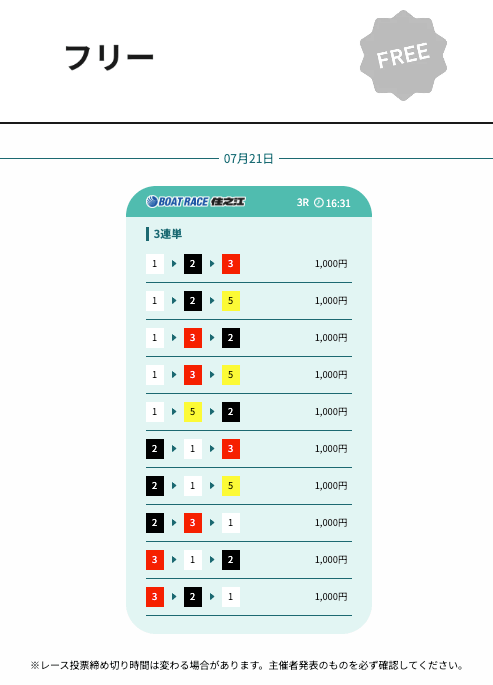Click the gray FREE badge

click(403, 55)
